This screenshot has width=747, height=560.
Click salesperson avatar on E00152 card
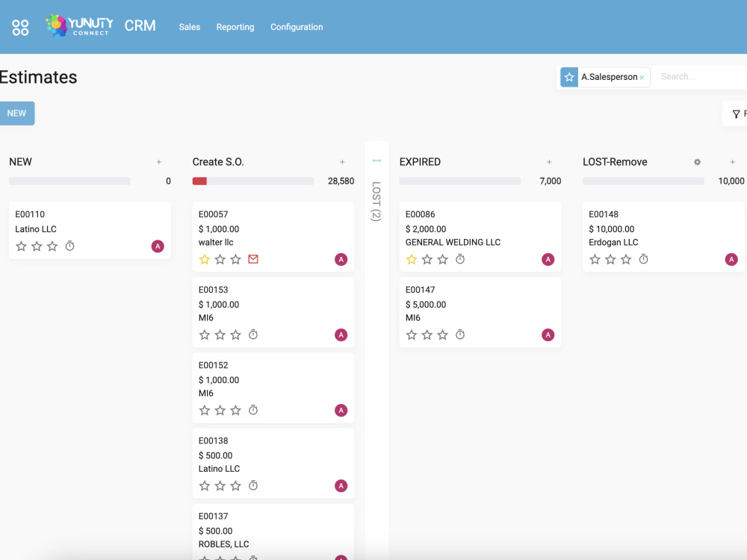pos(341,411)
